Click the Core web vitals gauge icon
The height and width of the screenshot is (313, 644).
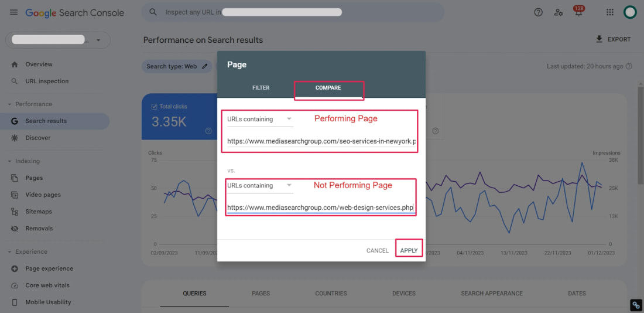click(x=15, y=285)
